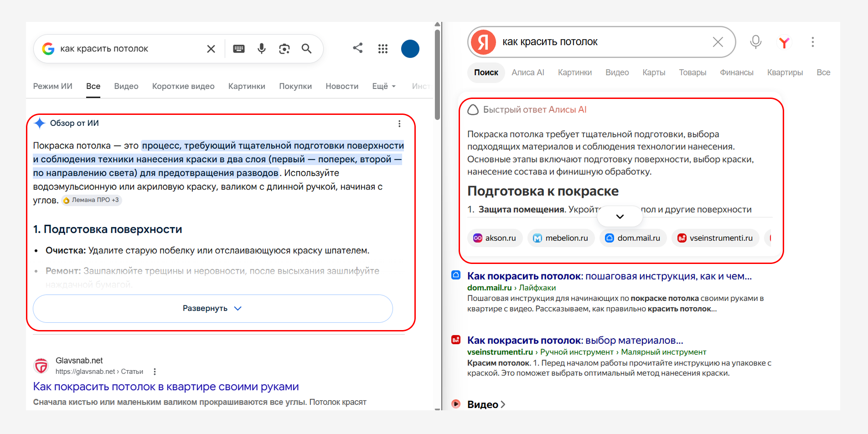Click heading 'Подготовка к покраске'
Screen dimensions: 868x434
point(543,191)
